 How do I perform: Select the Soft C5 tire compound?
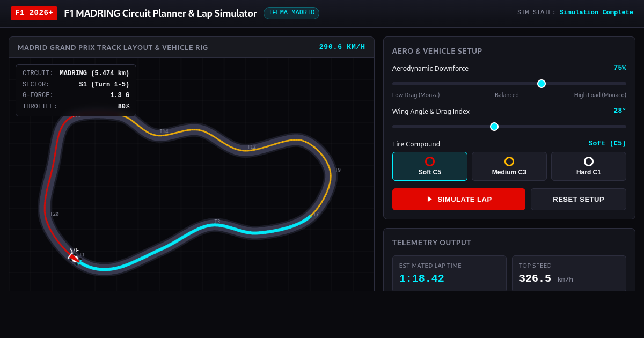430,166
